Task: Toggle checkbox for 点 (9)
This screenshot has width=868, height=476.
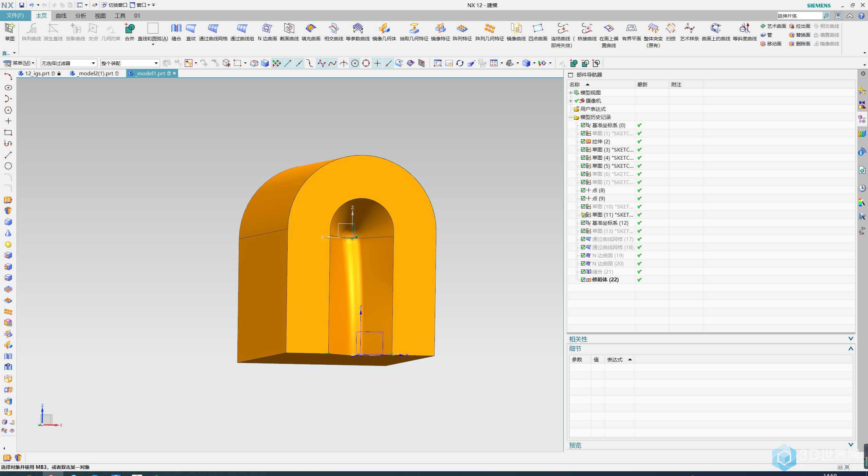Action: [583, 198]
